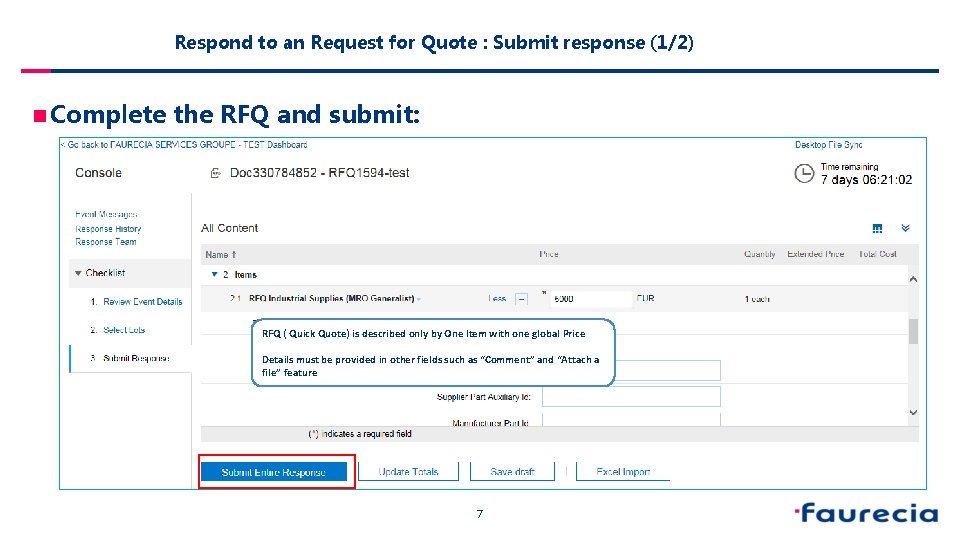Click the Save draft button
960x540 pixels.
pos(512,471)
